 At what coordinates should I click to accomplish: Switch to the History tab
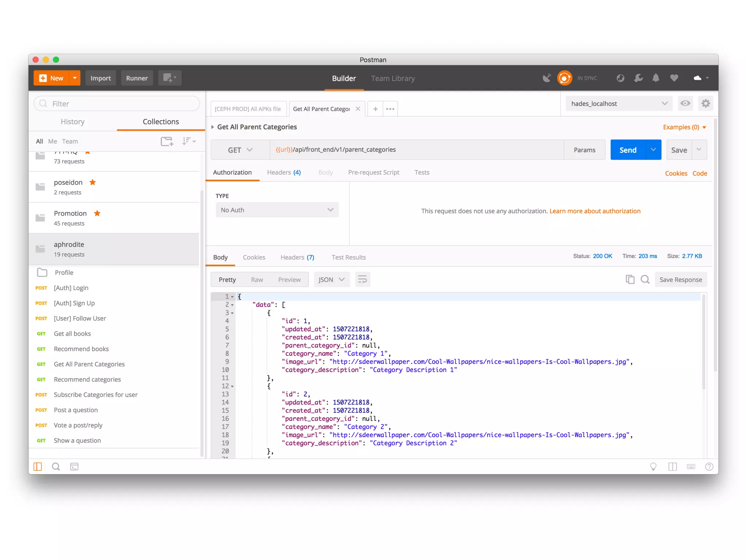click(x=73, y=122)
